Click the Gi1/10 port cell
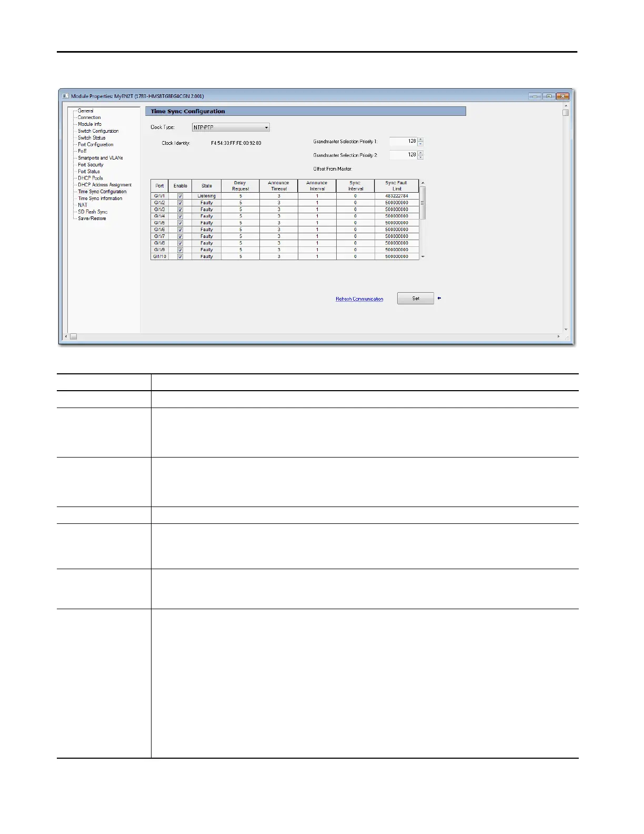The height and width of the screenshot is (834, 644). pyautogui.click(x=159, y=256)
